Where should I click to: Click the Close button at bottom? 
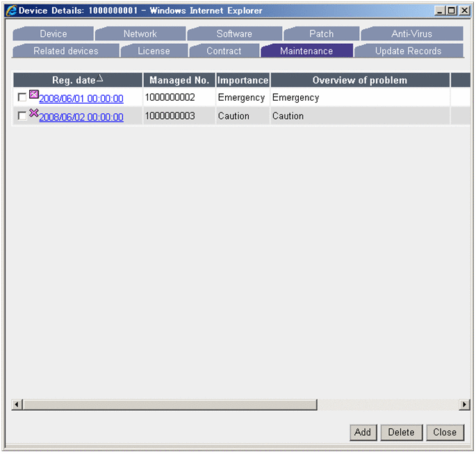point(445,432)
